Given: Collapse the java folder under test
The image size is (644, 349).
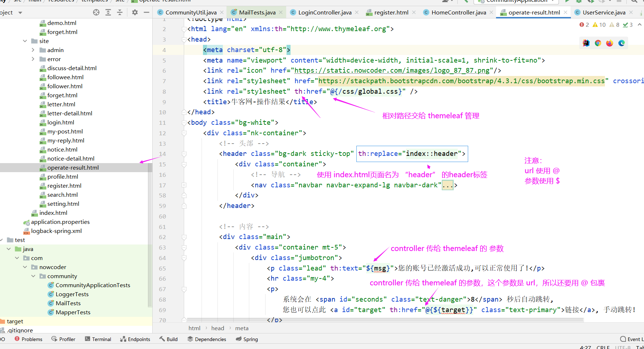Looking at the screenshot, I should point(9,249).
